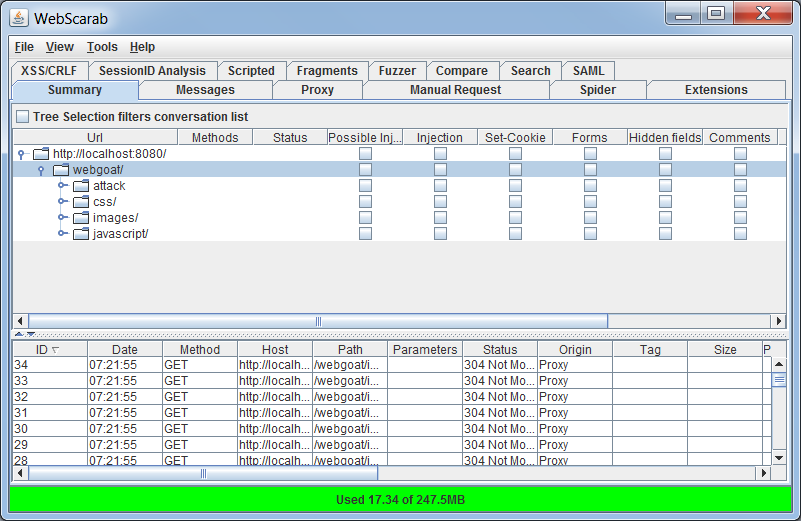The height and width of the screenshot is (521, 801).
Task: Click the folder icon beside images/
Action: pos(81,218)
